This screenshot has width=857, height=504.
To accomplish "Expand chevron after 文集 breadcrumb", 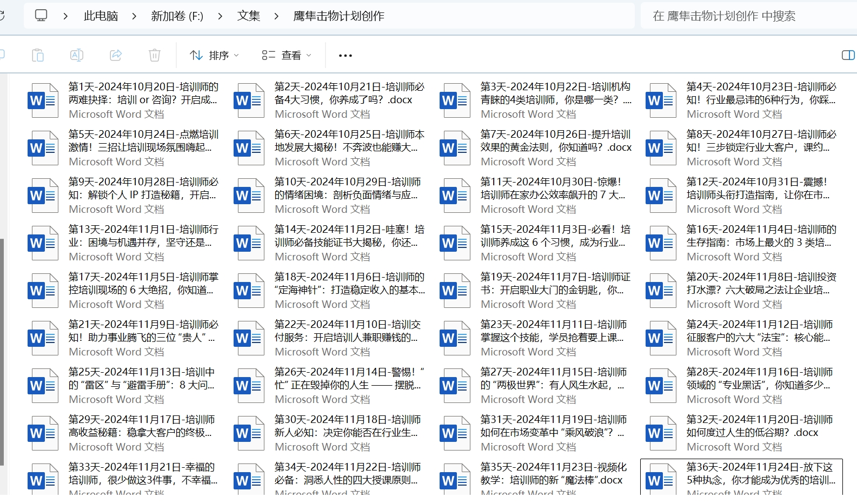I will (x=276, y=16).
